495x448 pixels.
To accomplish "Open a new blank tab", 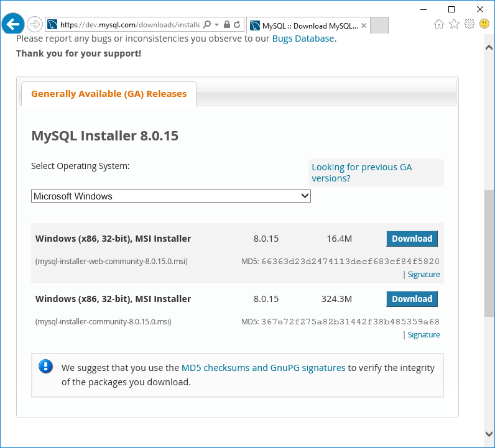I will coord(379,25).
